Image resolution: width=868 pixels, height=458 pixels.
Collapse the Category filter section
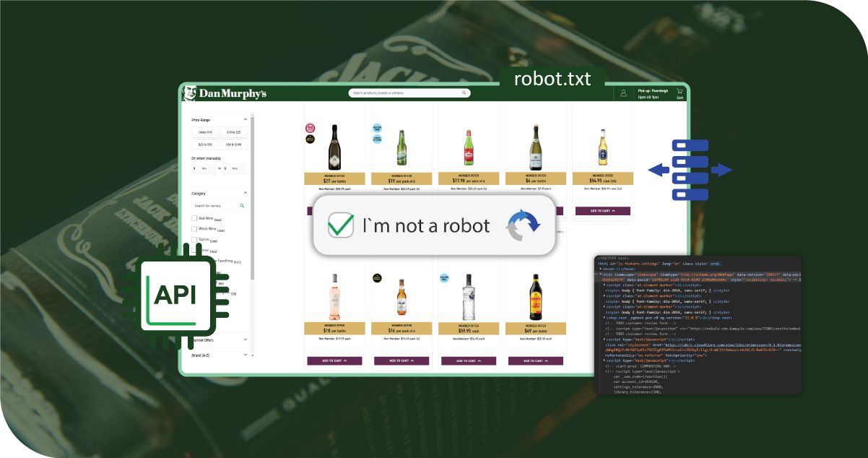(245, 194)
